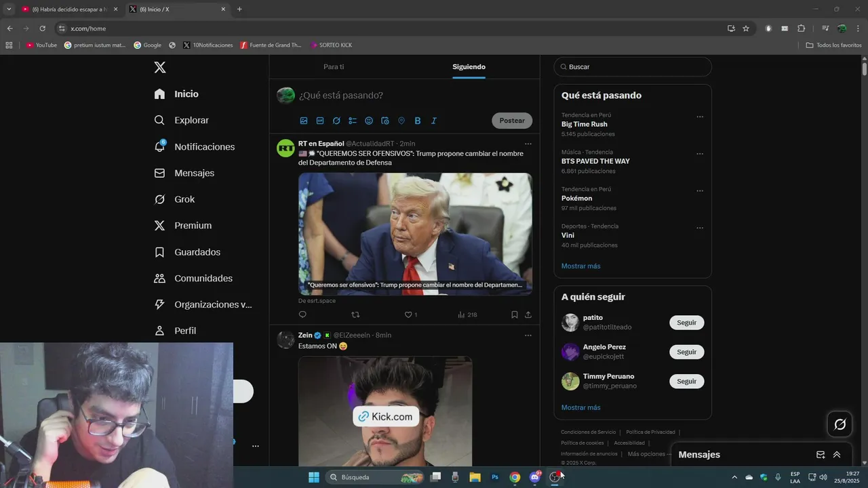This screenshot has height=488, width=868.
Task: Open options for Vini trend
Action: pos(700,228)
